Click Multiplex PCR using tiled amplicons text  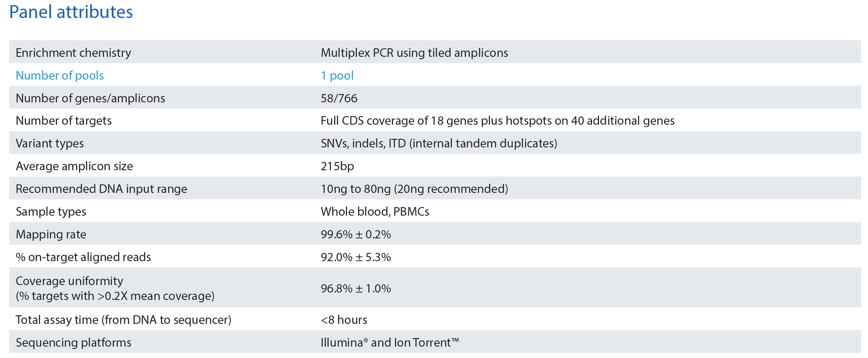[x=414, y=53]
